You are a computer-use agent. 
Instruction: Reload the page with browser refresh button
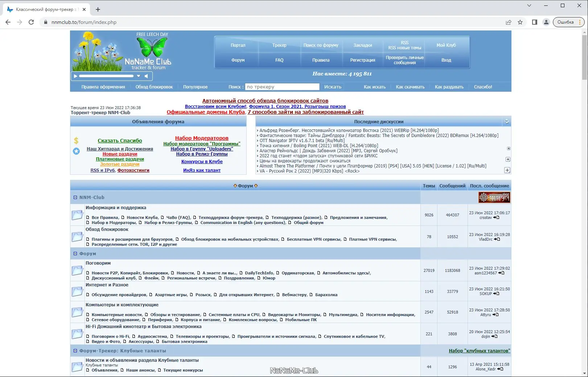[31, 22]
